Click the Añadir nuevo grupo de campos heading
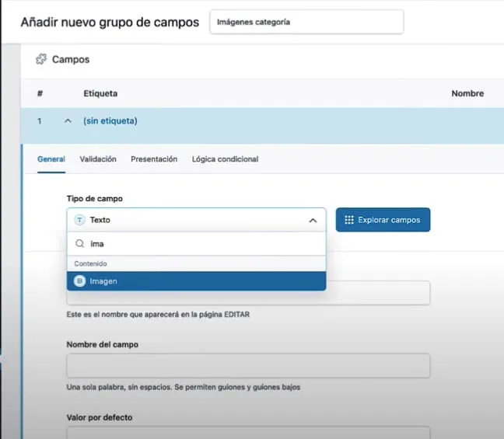Screen dimensions: 504x439 [110, 23]
